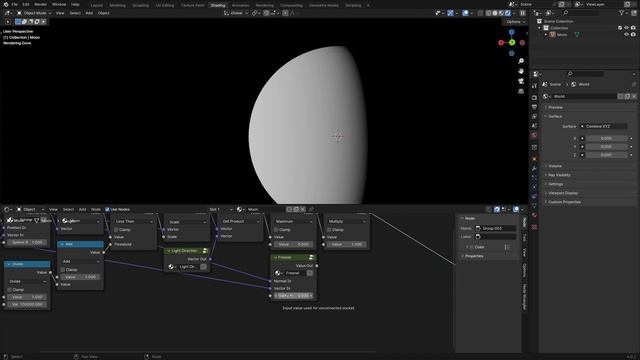Click the pin icon in node editor header
The width and height of the screenshot is (640, 360).
311,209
